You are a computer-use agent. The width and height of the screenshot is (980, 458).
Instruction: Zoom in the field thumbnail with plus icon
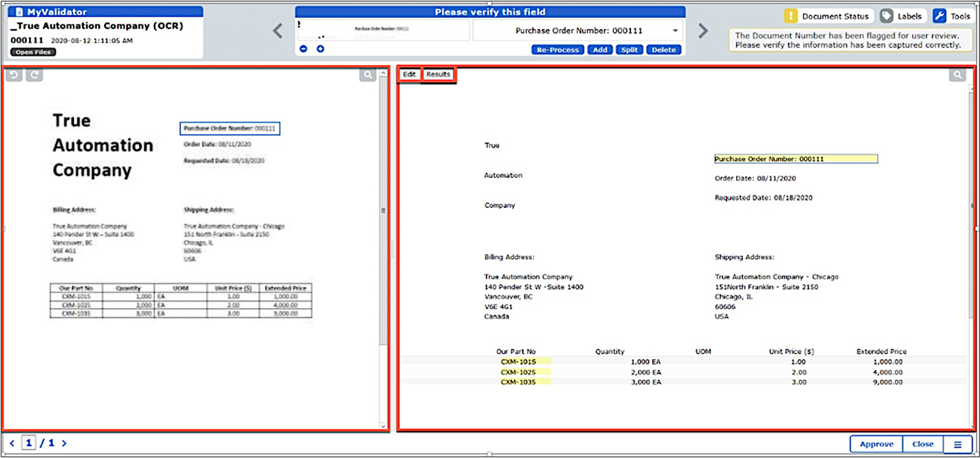[x=321, y=49]
